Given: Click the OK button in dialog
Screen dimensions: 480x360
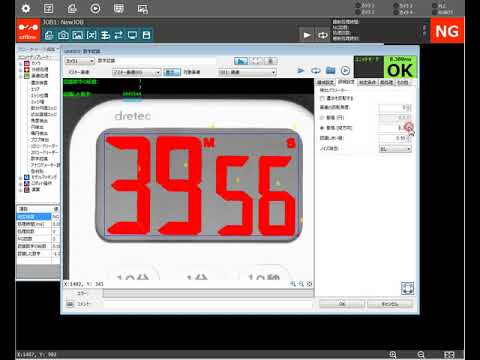Looking at the screenshot, I should tap(342, 304).
